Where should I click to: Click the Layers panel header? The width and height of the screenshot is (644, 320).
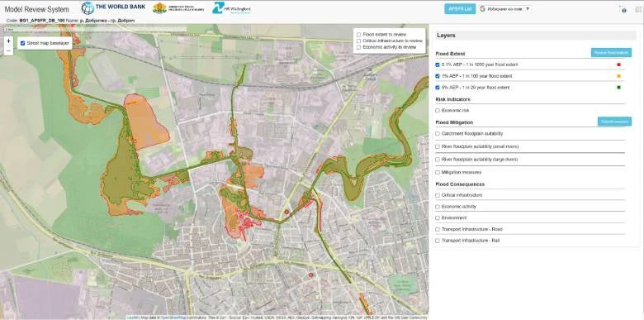(x=536, y=36)
